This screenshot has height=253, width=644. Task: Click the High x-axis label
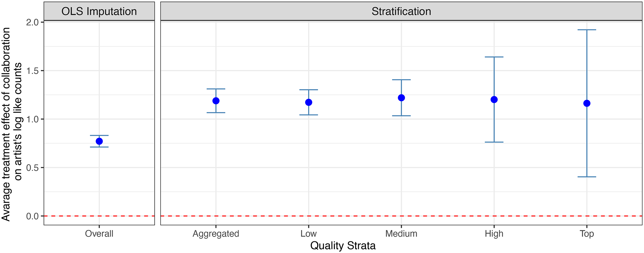(494, 234)
